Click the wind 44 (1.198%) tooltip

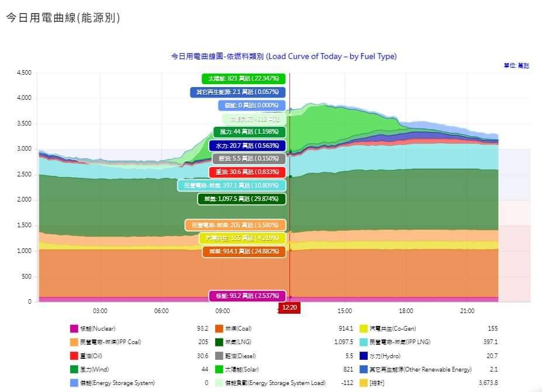point(249,132)
